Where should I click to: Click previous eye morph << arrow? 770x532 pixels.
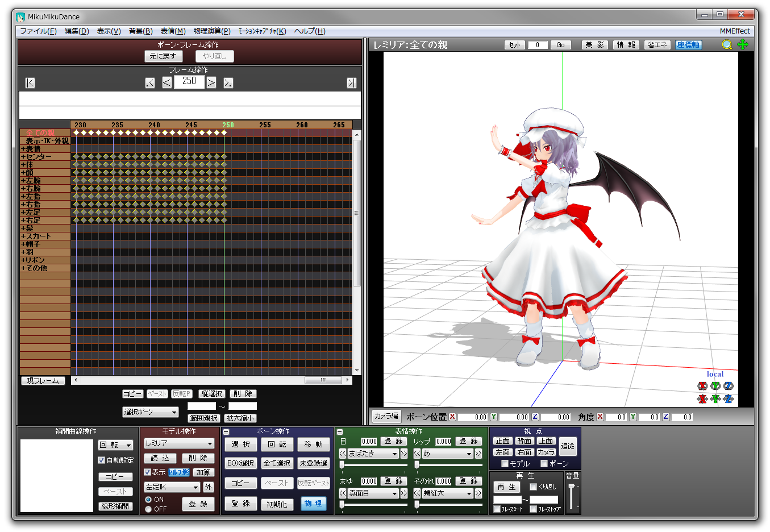(343, 454)
